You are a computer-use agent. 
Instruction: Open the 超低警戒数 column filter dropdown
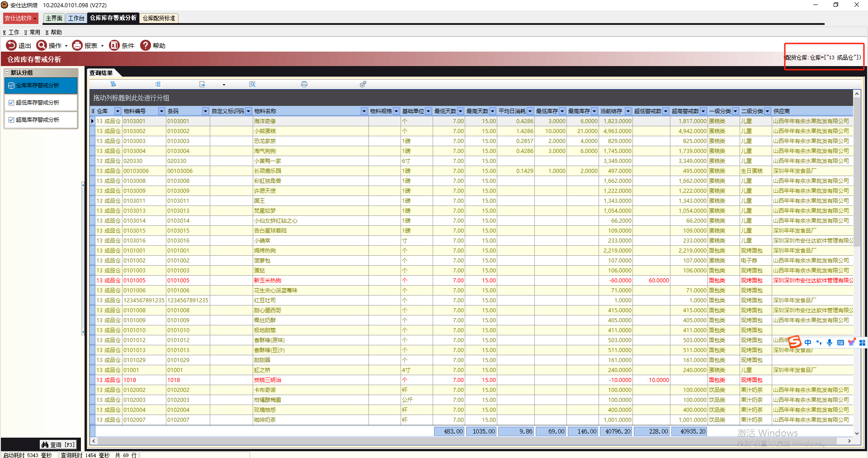(665, 111)
